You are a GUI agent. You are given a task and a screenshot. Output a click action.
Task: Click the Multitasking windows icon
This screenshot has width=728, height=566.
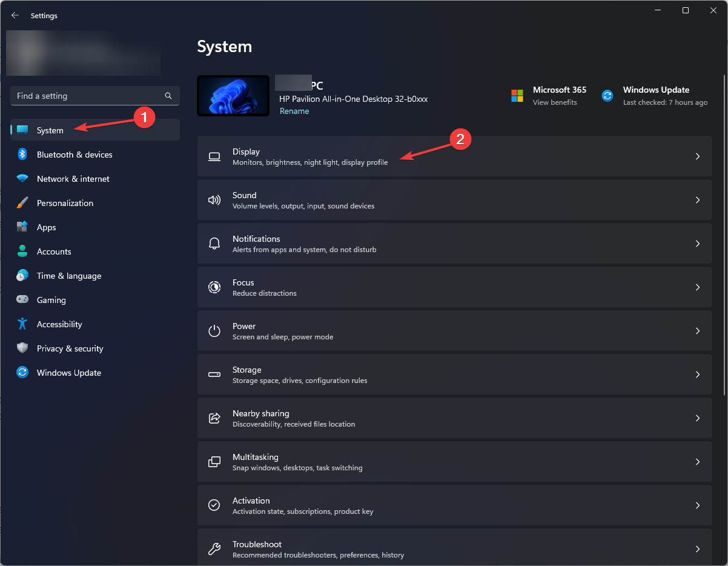click(x=214, y=462)
